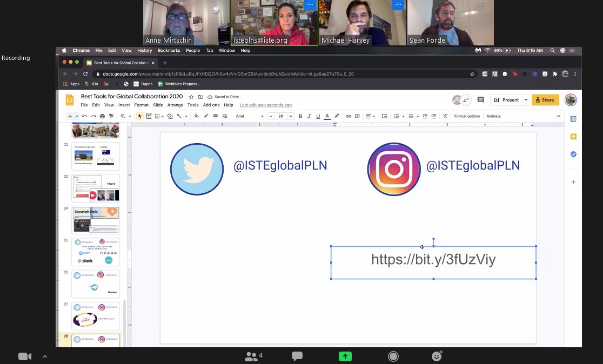This screenshot has height=364, width=603.
Task: Decrease the font size with minus
Action: [271, 116]
